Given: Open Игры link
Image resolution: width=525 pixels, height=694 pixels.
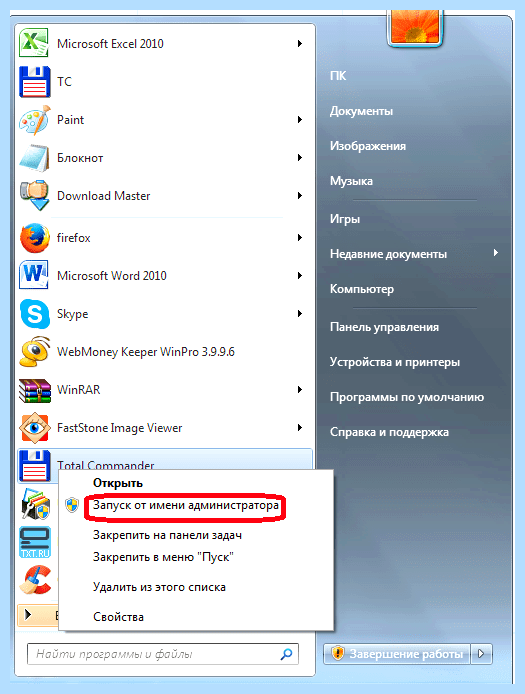Looking at the screenshot, I should (x=344, y=219).
